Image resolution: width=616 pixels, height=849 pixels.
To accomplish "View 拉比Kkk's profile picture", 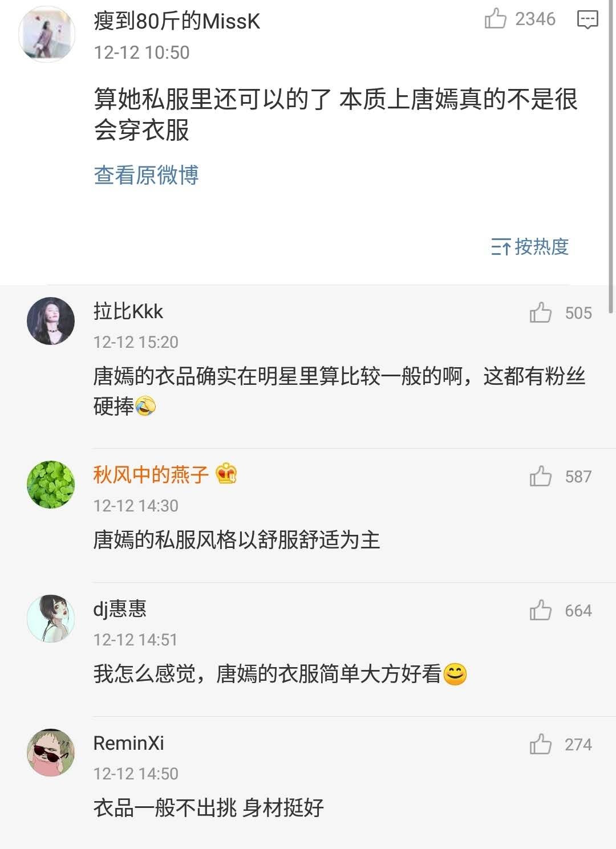I will click(x=51, y=321).
